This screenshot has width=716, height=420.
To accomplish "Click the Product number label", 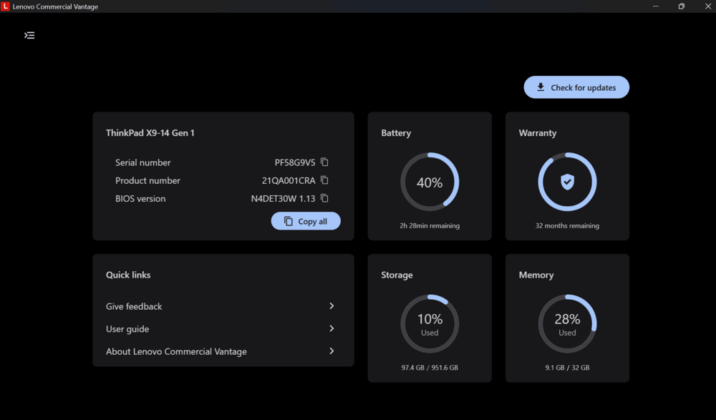I will (147, 180).
